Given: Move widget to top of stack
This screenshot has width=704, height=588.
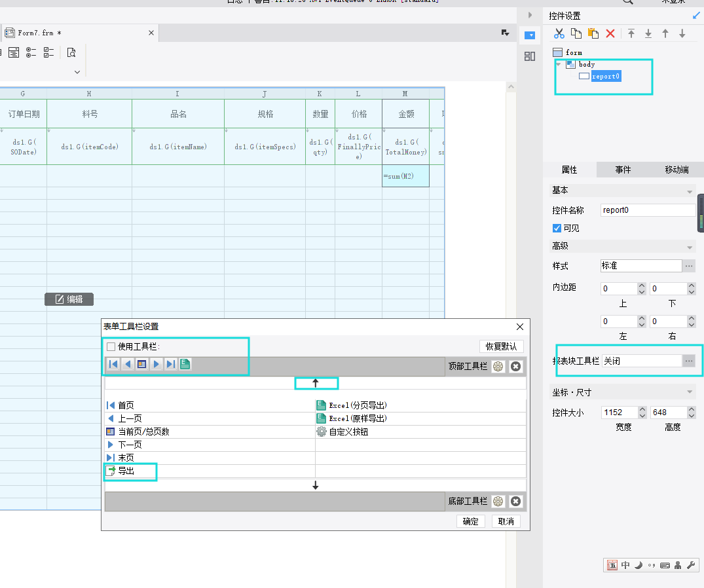Looking at the screenshot, I should [x=631, y=33].
